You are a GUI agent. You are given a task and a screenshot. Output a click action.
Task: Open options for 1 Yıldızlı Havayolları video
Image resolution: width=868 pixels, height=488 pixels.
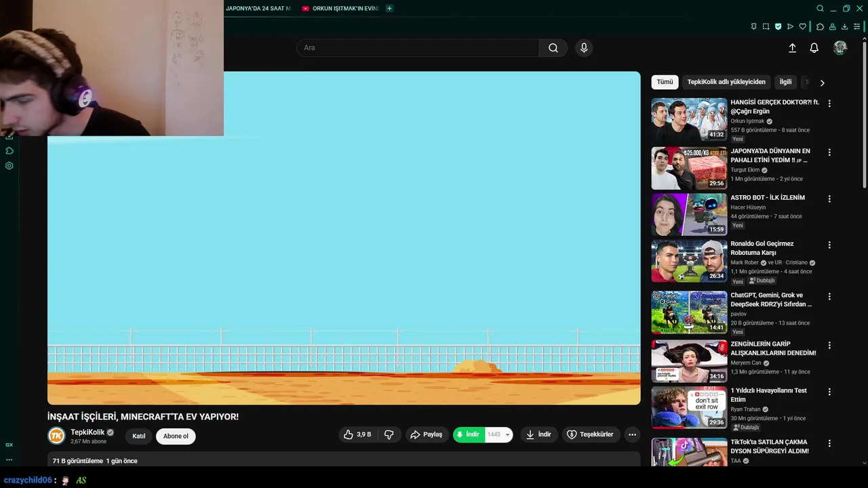(829, 392)
